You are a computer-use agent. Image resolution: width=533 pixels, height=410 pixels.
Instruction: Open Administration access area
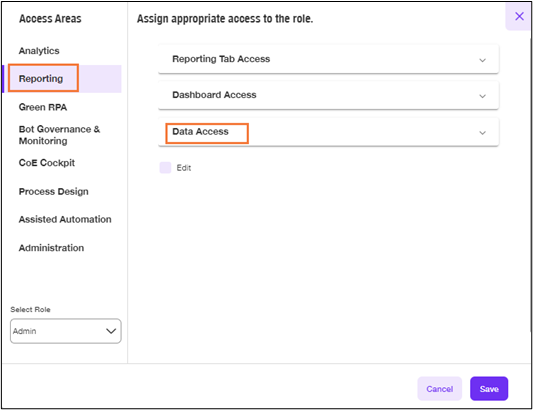click(x=51, y=248)
